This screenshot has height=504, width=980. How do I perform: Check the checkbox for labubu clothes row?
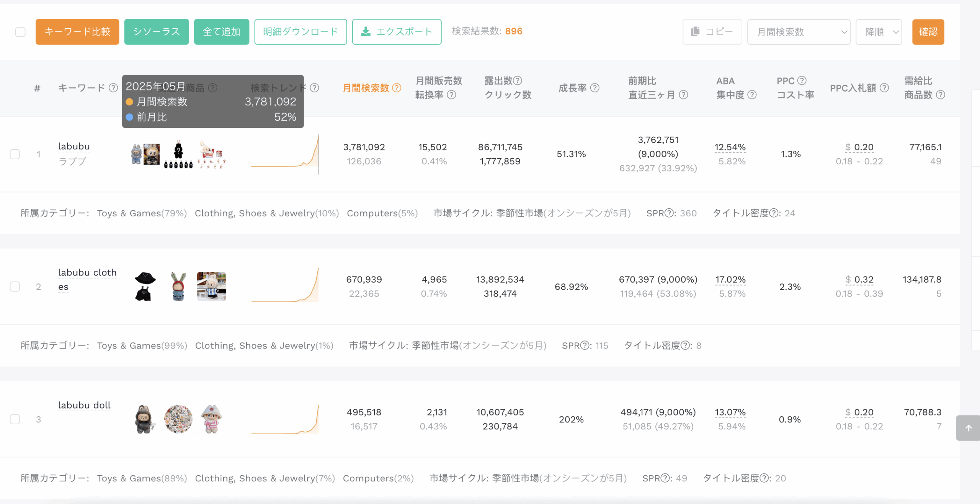pyautogui.click(x=15, y=287)
